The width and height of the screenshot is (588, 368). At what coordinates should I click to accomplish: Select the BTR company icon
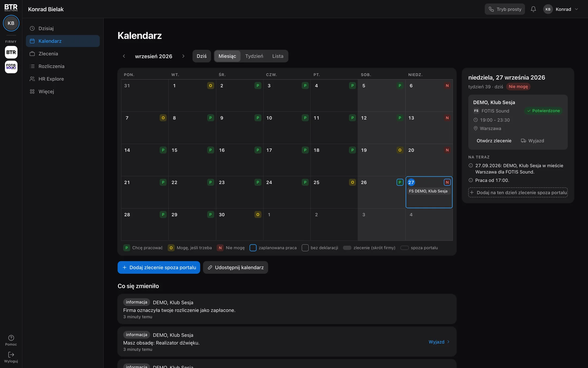coord(11,52)
